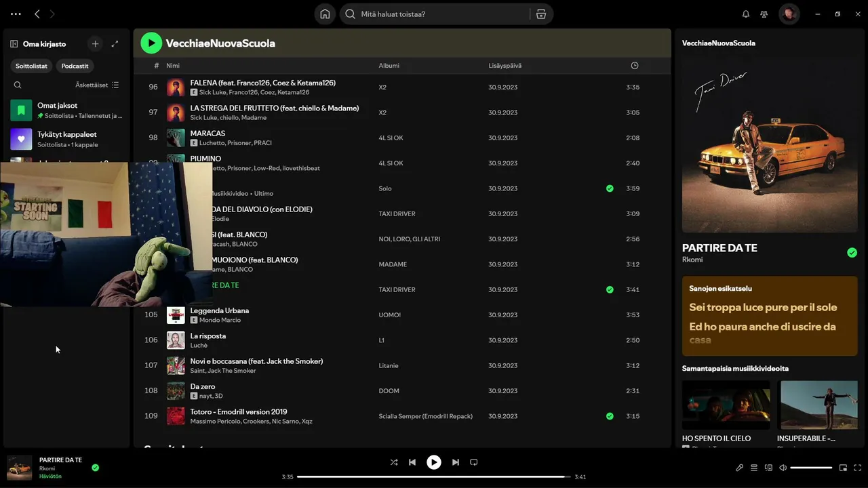Mute with the volume speaker icon
This screenshot has width=868, height=488.
pos(783,468)
